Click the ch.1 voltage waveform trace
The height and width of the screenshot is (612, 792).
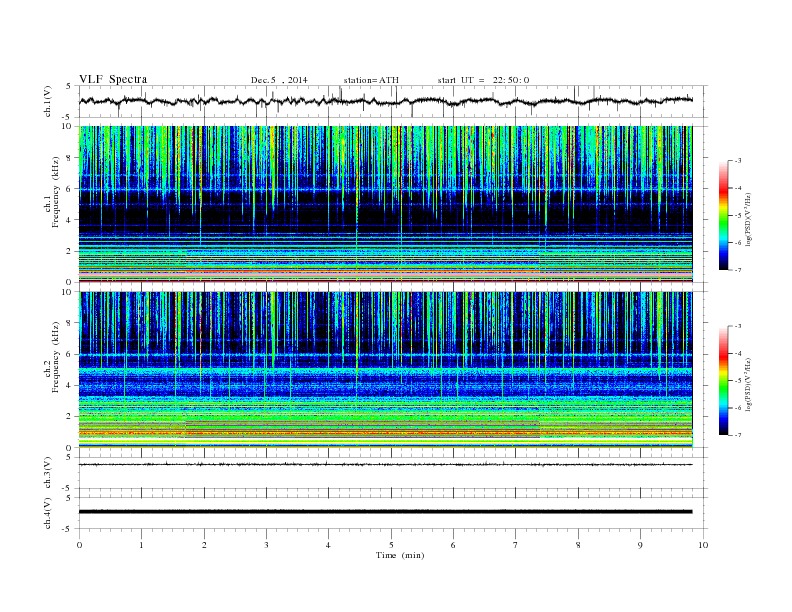(386, 101)
